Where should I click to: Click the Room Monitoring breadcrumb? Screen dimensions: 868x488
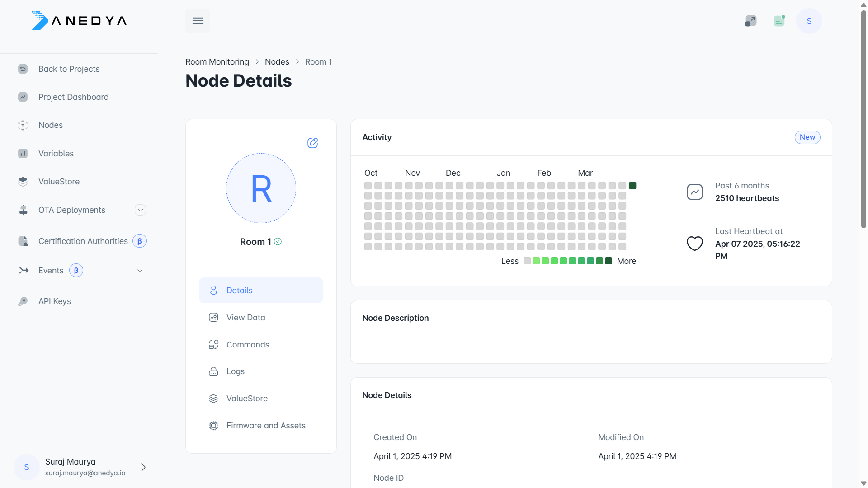tap(217, 62)
